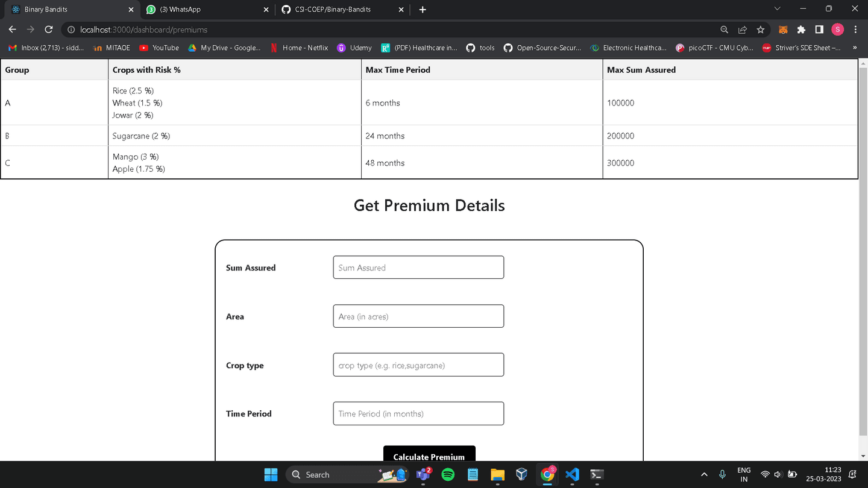868x488 pixels.
Task: Open the Udemy bookmark
Action: pyautogui.click(x=354, y=48)
